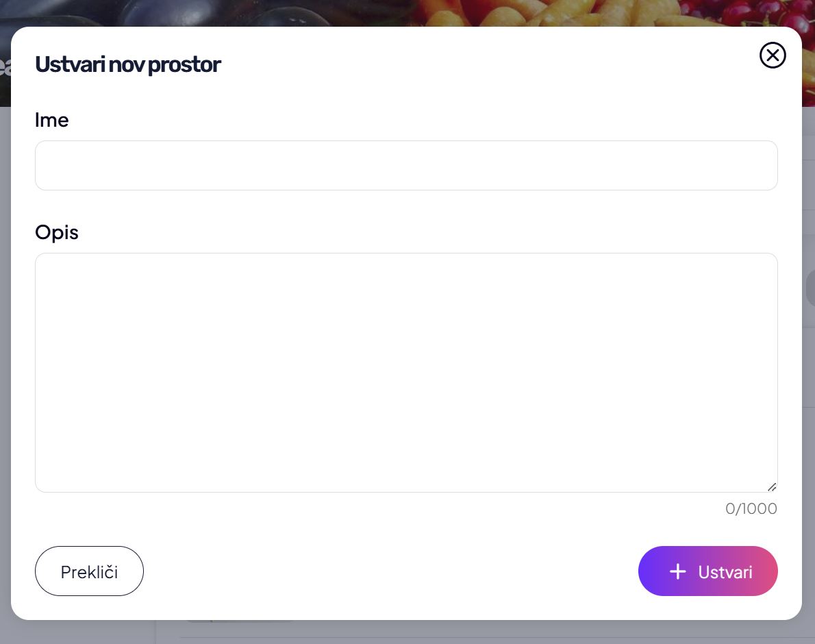Click the blank area right of dialog title
The height and width of the screenshot is (644, 815).
(479, 65)
